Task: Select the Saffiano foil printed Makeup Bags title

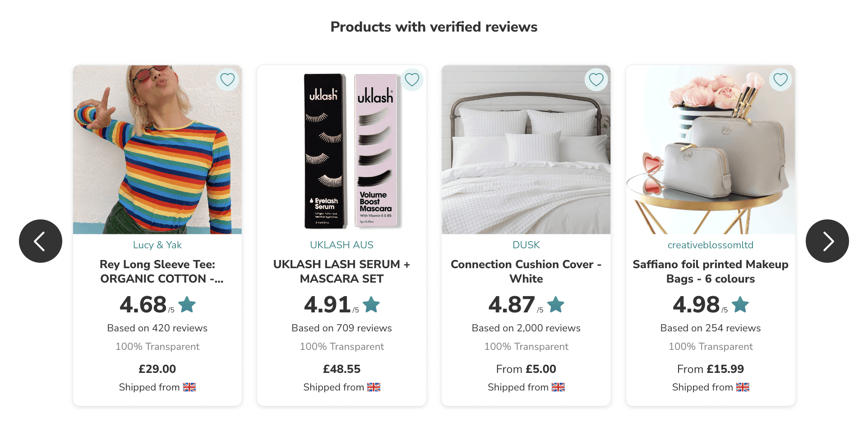Action: point(710,271)
